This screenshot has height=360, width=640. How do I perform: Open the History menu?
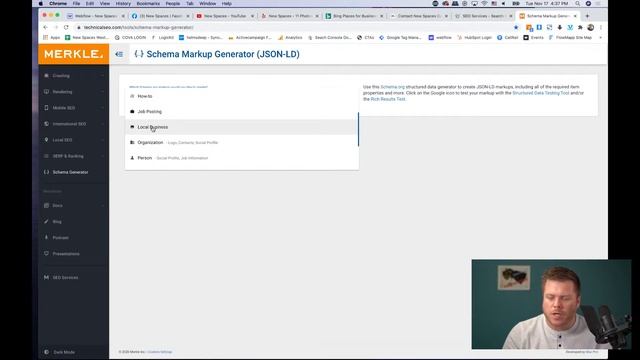123,4
